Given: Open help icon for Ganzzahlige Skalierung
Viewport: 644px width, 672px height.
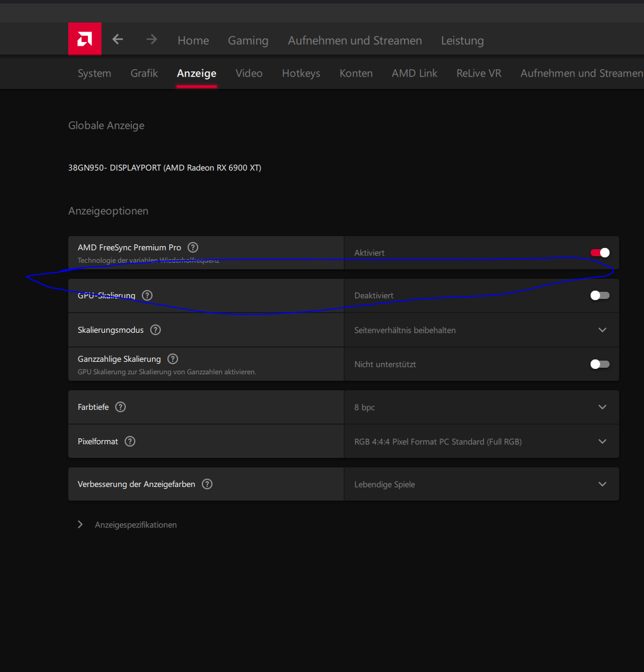Looking at the screenshot, I should (173, 359).
